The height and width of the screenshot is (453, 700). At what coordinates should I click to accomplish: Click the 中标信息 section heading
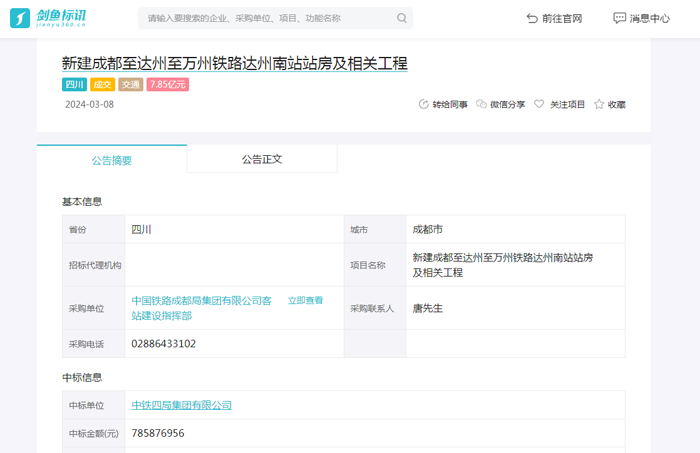coord(82,378)
